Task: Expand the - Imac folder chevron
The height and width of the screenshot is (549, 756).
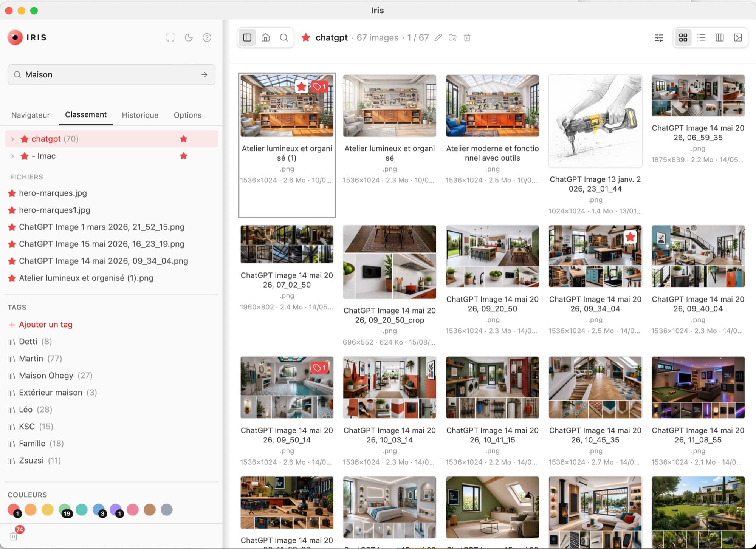Action: [12, 156]
